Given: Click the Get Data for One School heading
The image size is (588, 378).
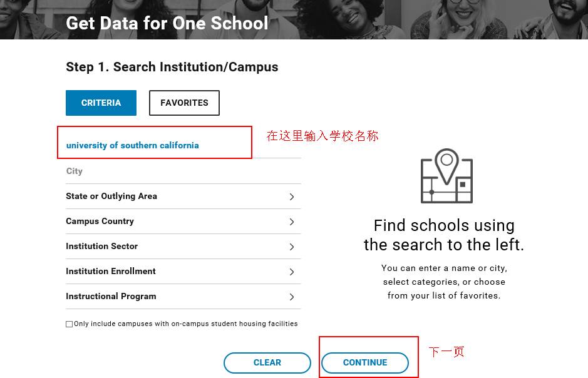Looking at the screenshot, I should pyautogui.click(x=167, y=23).
